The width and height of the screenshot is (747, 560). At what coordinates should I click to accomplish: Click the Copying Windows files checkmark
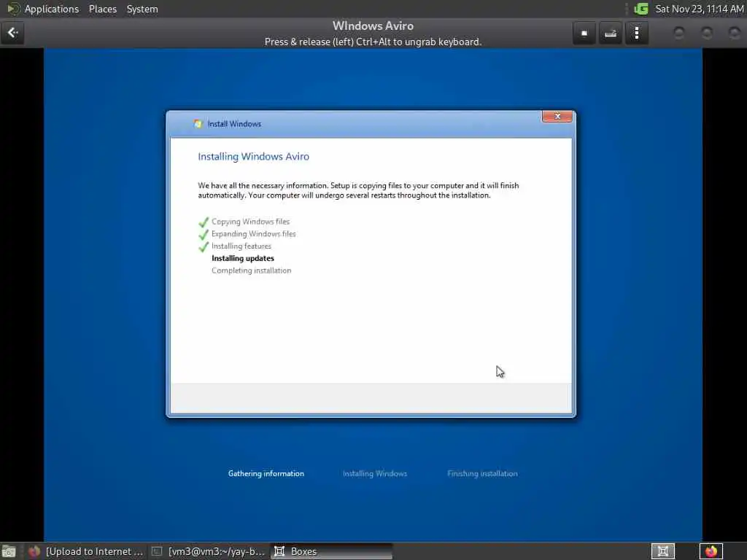pyautogui.click(x=204, y=222)
